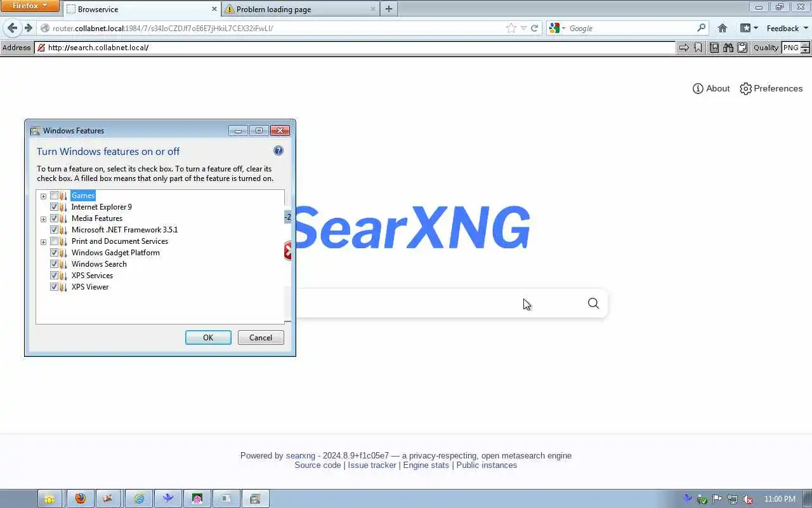Reload the page with the refresh icon
Image resolution: width=812 pixels, height=508 pixels.
[534, 28]
